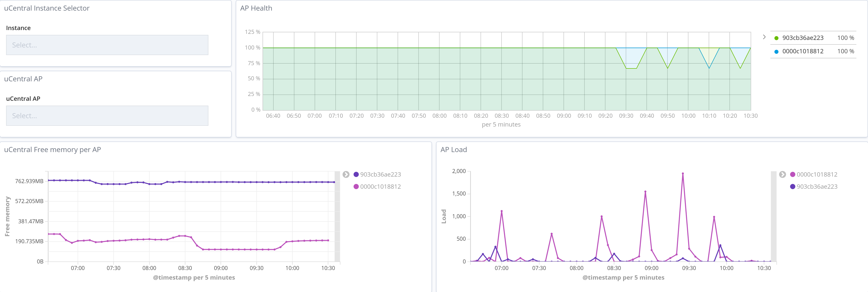Toggle the 0000c1018812 series in the Free memory legend
This screenshot has width=868, height=292.
(380, 186)
